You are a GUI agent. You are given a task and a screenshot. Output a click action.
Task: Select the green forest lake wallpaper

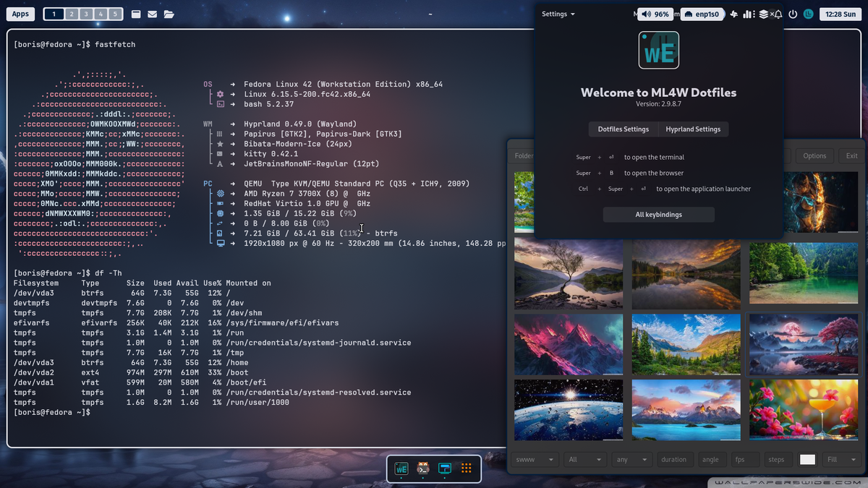[804, 274]
